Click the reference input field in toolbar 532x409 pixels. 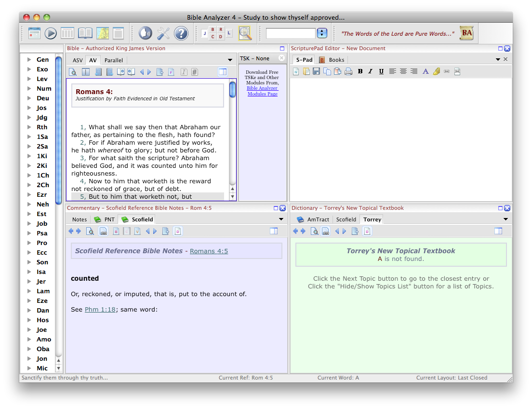291,33
